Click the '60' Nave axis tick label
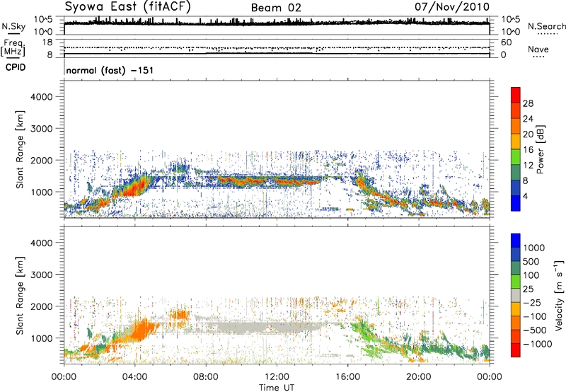This screenshot has height=392, width=566. pos(506,42)
